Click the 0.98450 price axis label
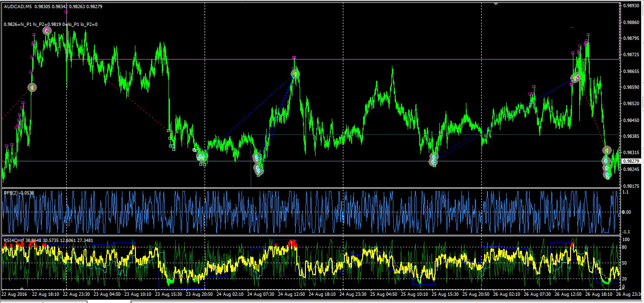This screenshot has width=644, height=303. [631, 120]
